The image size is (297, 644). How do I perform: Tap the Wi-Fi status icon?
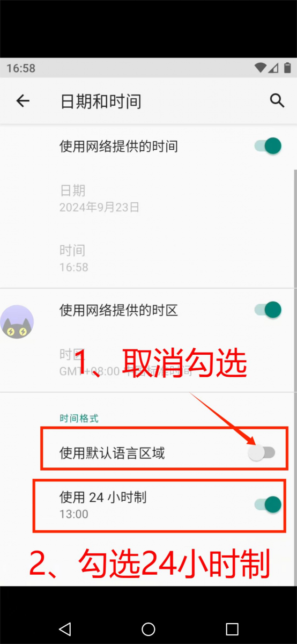coord(261,68)
